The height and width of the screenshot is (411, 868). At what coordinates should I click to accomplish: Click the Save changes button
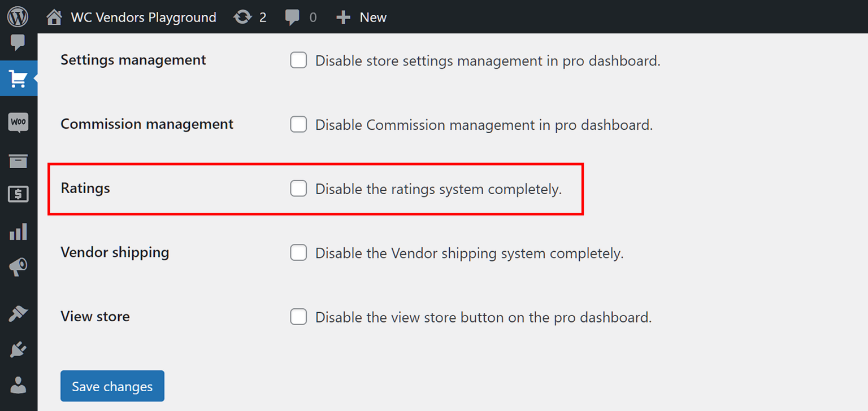(112, 386)
